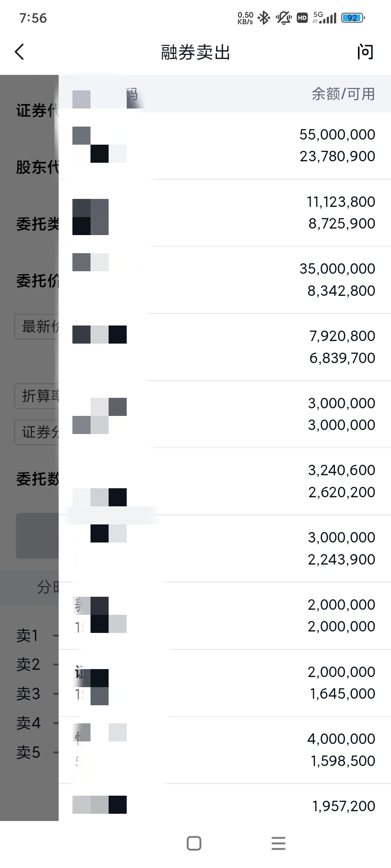Tap the Bluetooth status icon

[x=264, y=18]
